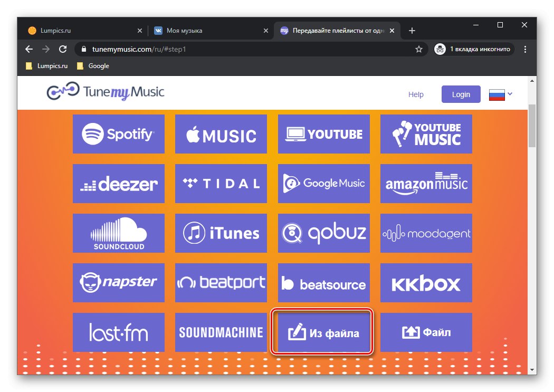554x392 pixels.
Task: Open Chrome's three-dot menu
Action: [x=525, y=49]
